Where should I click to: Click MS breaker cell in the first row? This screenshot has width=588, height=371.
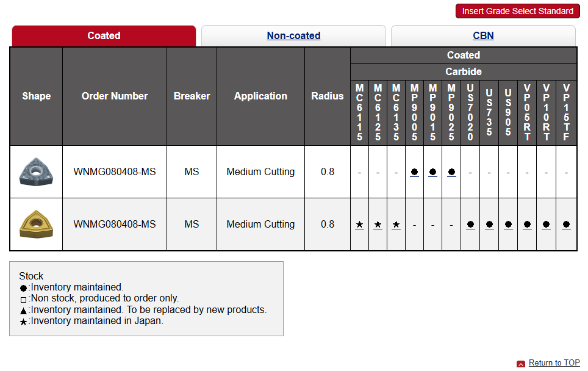(192, 172)
